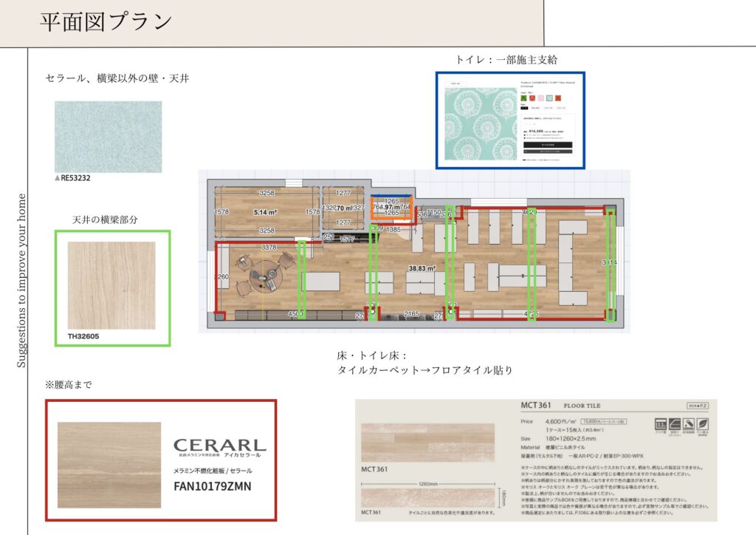Screen dimensions: 756x535
Task: Click the leftmost feature icon beside MCT 361 price
Action: pos(659,426)
